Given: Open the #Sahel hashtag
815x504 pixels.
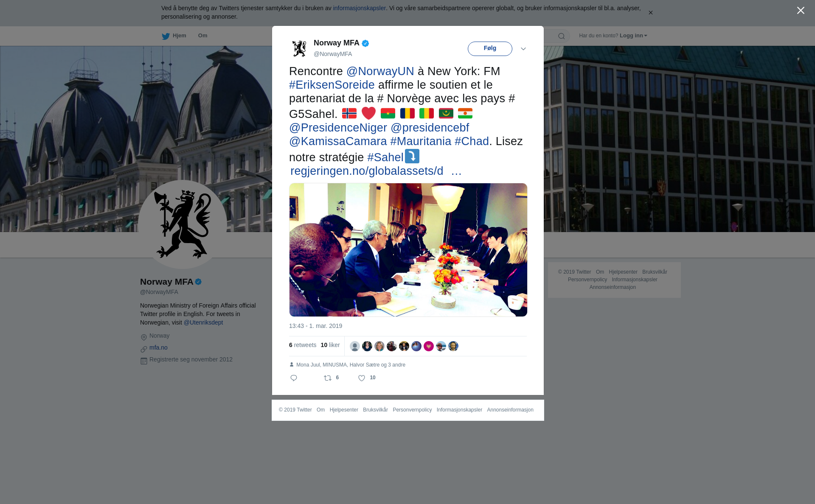Looking at the screenshot, I should pyautogui.click(x=385, y=157).
